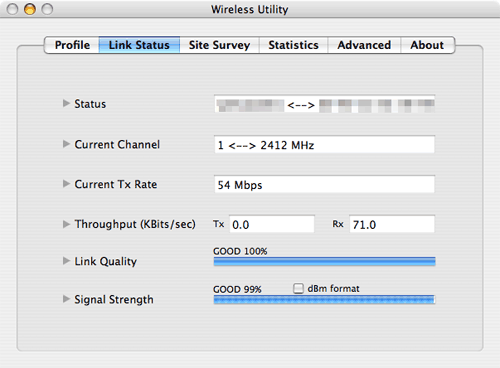
Task: Click the Rx throughput field showing 71.0
Action: (392, 224)
